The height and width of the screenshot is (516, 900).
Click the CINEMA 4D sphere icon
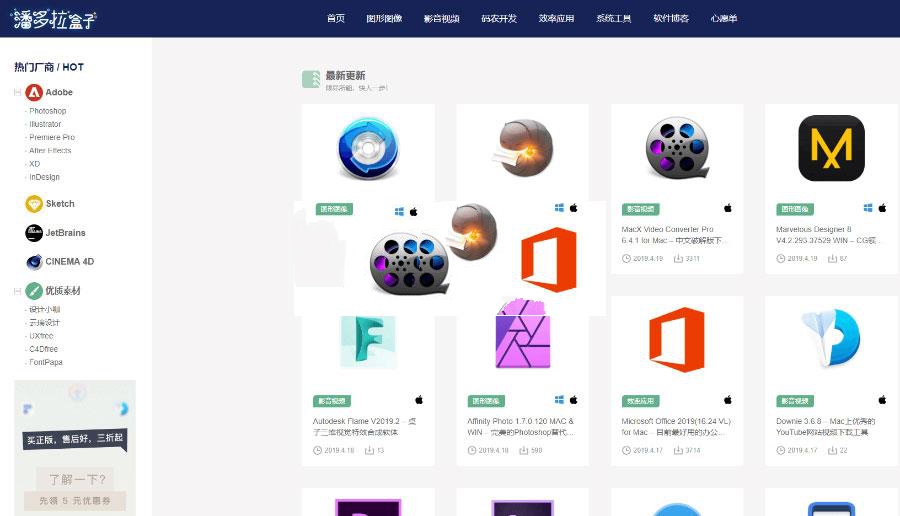pos(34,262)
